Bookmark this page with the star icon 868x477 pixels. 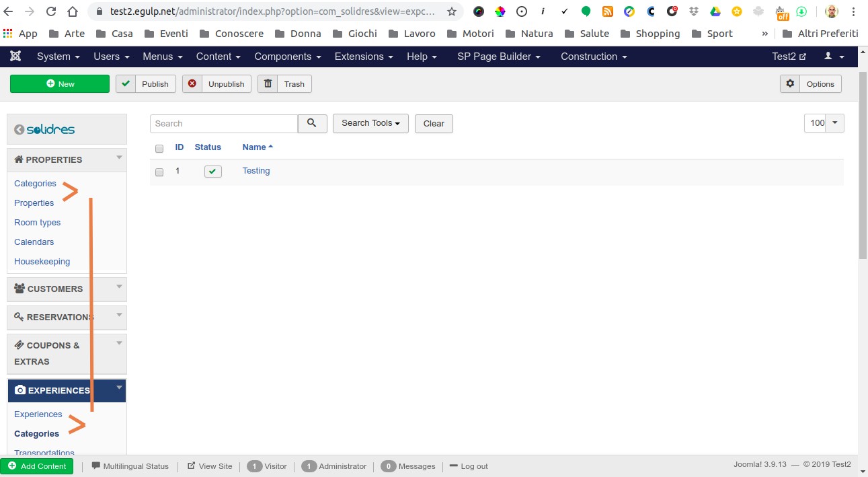[452, 11]
